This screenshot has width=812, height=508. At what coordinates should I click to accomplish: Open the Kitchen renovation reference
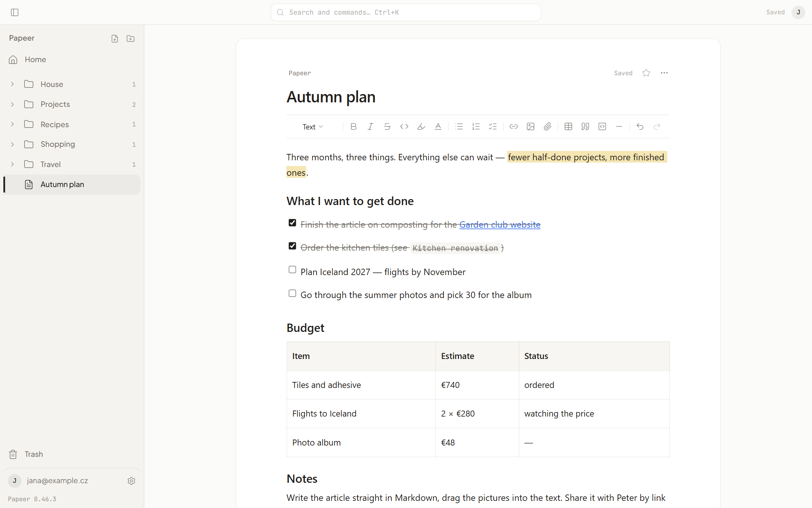[x=455, y=248]
